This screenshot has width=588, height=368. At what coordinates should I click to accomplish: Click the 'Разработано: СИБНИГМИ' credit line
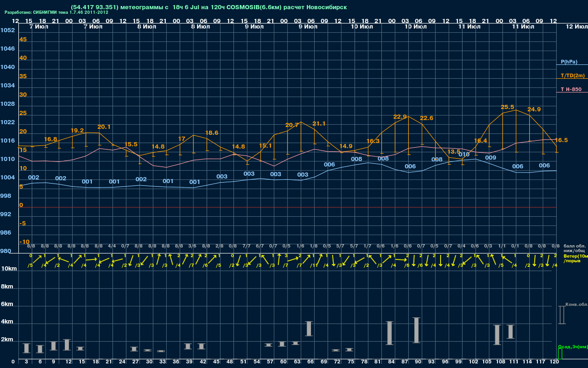tap(57, 12)
